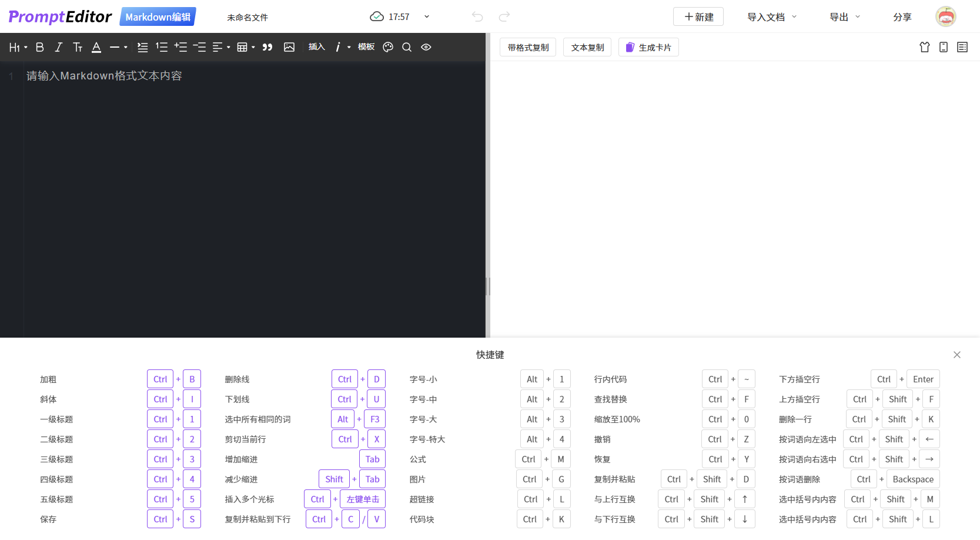Open the 插入 insert menu

(x=316, y=47)
